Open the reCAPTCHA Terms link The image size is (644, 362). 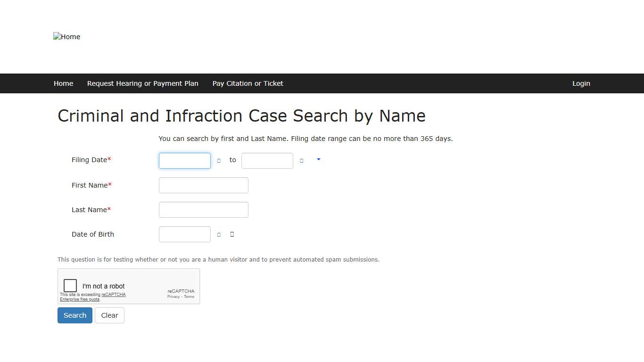point(189,296)
